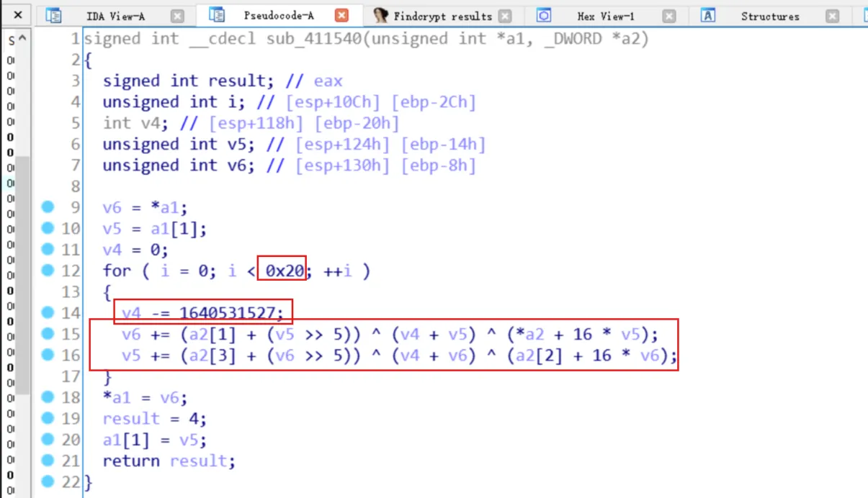Close the left side panel with X
868x498 pixels.
pos(17,15)
